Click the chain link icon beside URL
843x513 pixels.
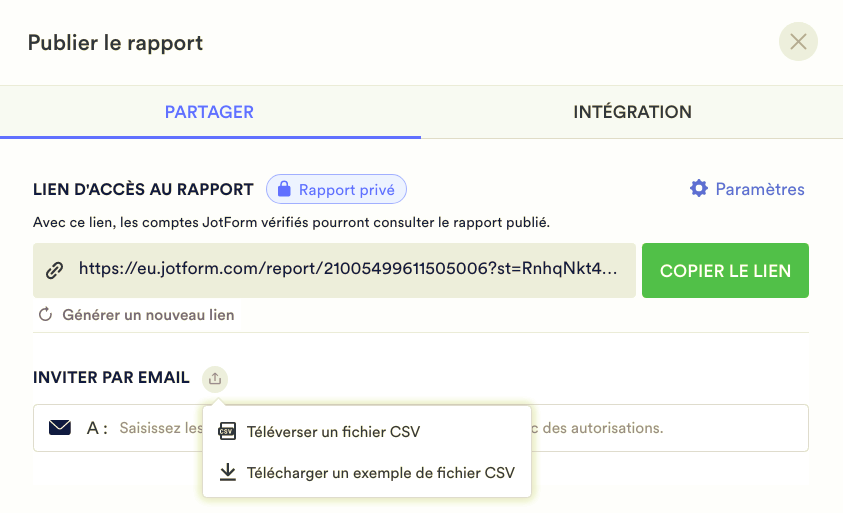(x=55, y=270)
